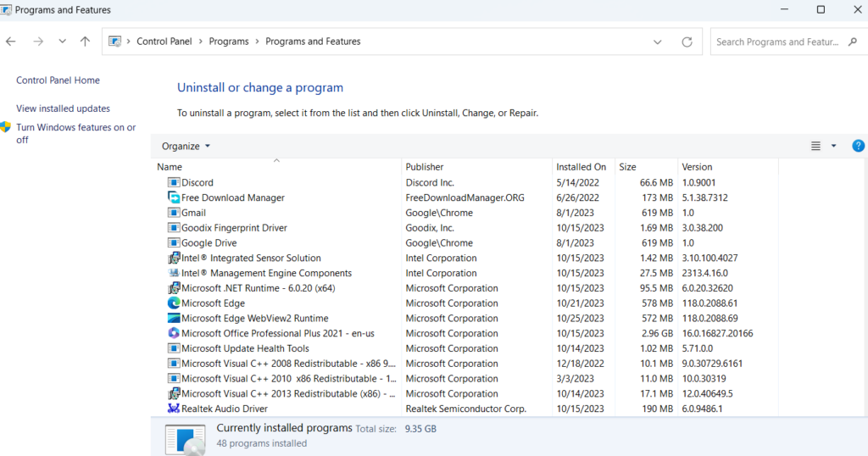This screenshot has width=868, height=456.
Task: Expand the view options dropdown arrow
Action: click(833, 146)
